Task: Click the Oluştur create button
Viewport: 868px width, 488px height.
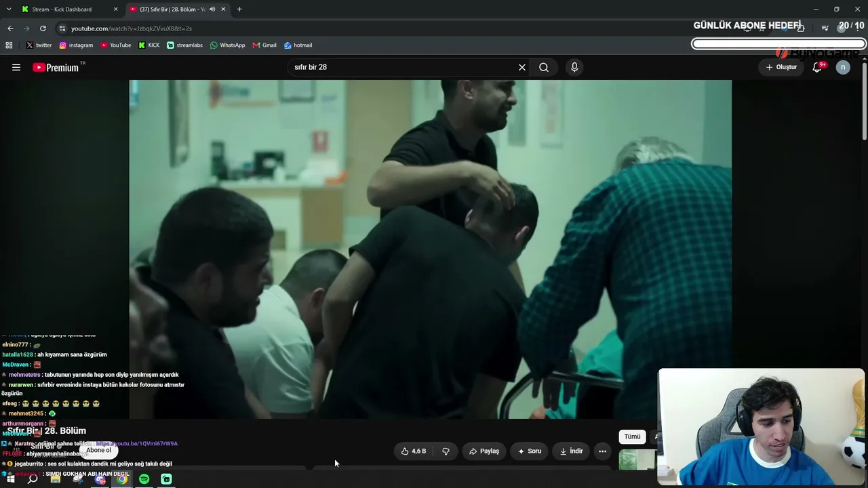Action: (782, 67)
